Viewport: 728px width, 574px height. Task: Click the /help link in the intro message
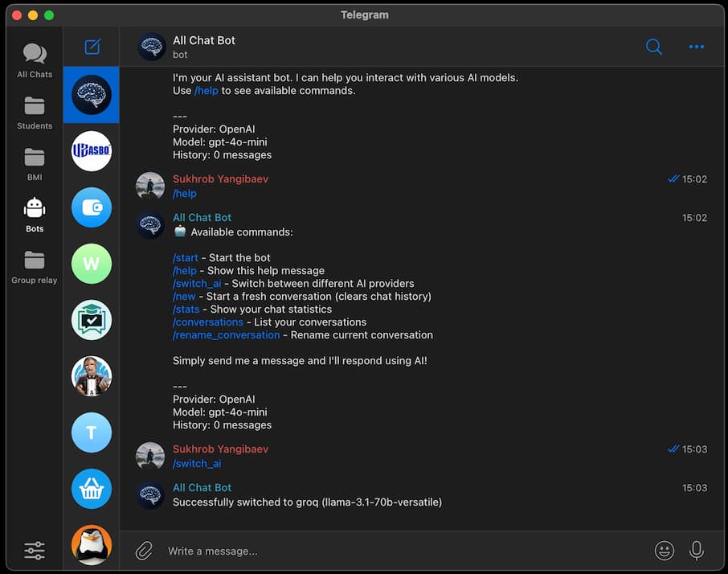coord(207,91)
